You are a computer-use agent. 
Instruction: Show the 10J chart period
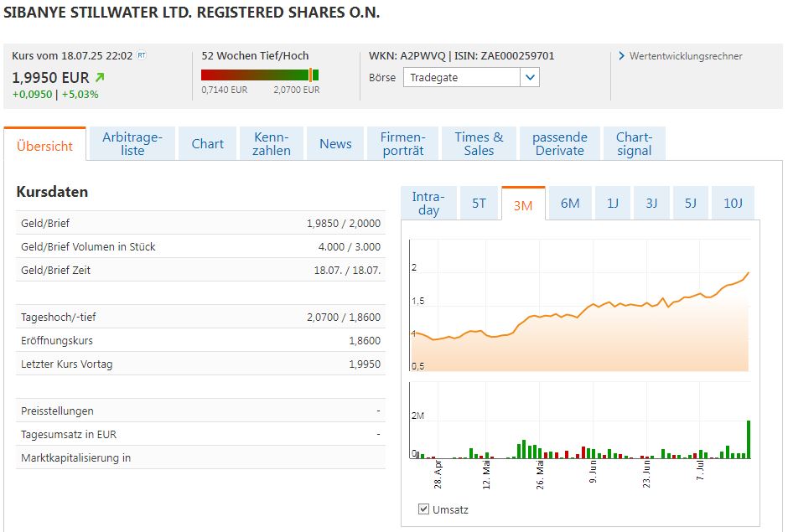pos(733,203)
